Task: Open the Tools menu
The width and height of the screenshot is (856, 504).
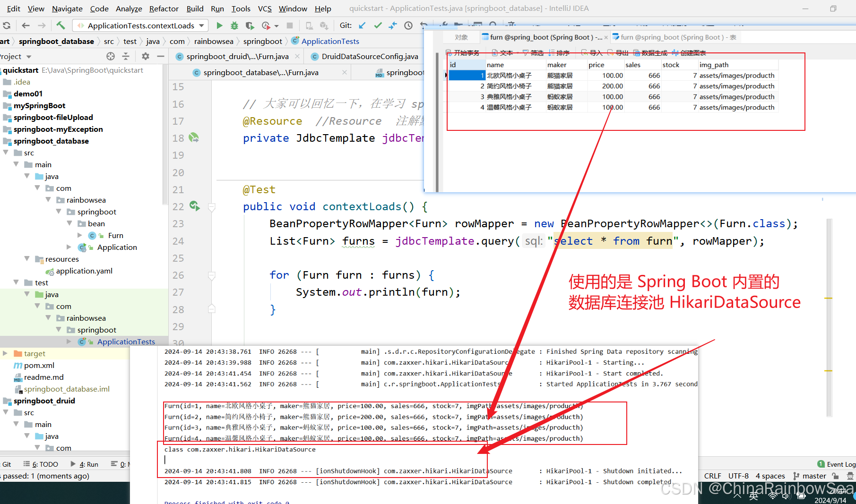Action: click(241, 9)
